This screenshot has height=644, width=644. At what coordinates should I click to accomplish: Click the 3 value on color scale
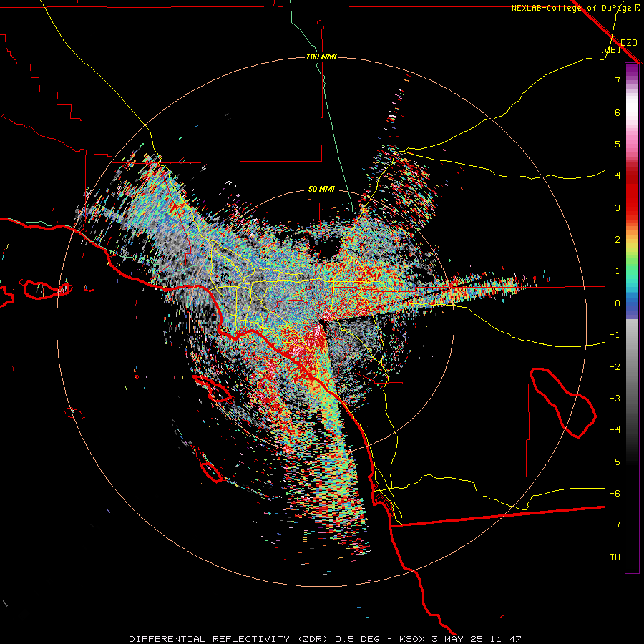click(618, 208)
